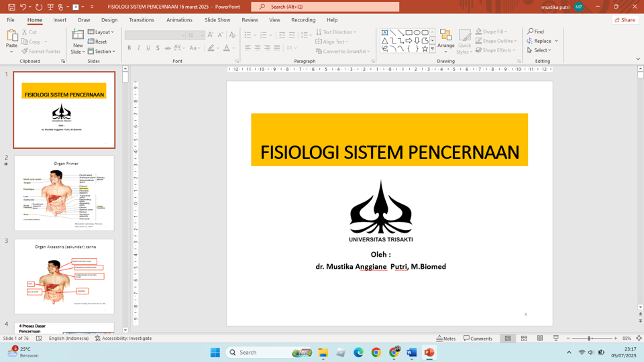Screen dimensions: 644x362
Task: Switch to the Animations tab
Action: pos(179,19)
